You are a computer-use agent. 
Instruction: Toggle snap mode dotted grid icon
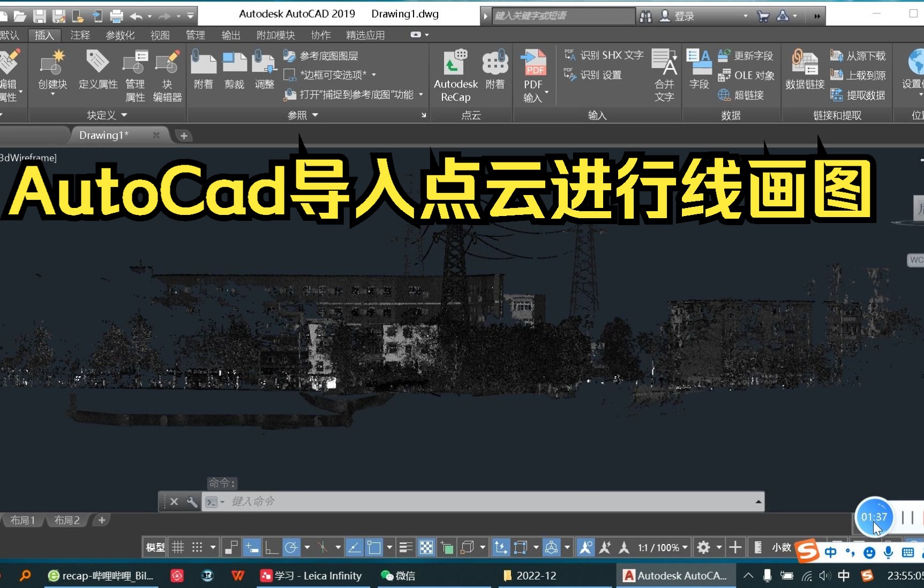point(197,547)
